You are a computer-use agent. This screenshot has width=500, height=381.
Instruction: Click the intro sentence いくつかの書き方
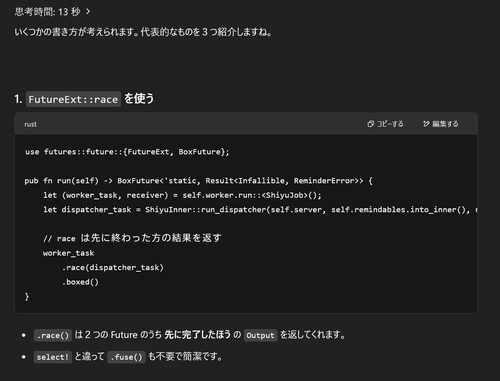pos(143,32)
